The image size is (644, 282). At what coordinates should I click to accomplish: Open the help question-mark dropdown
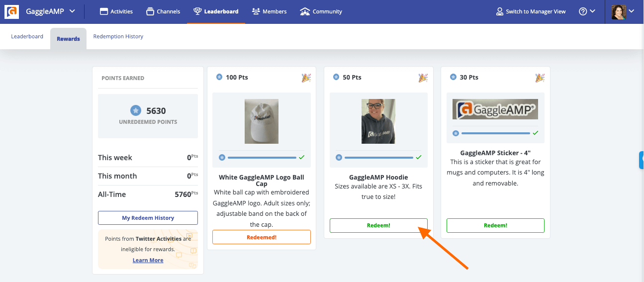click(587, 11)
